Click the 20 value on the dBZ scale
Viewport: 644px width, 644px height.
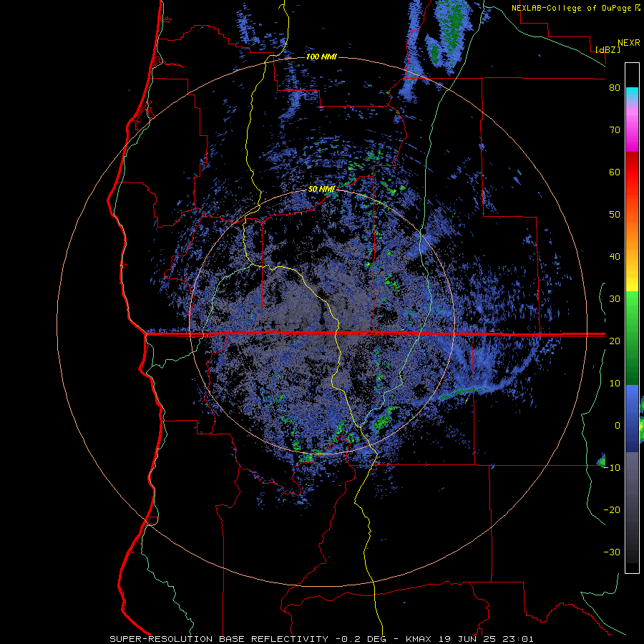pyautogui.click(x=615, y=341)
